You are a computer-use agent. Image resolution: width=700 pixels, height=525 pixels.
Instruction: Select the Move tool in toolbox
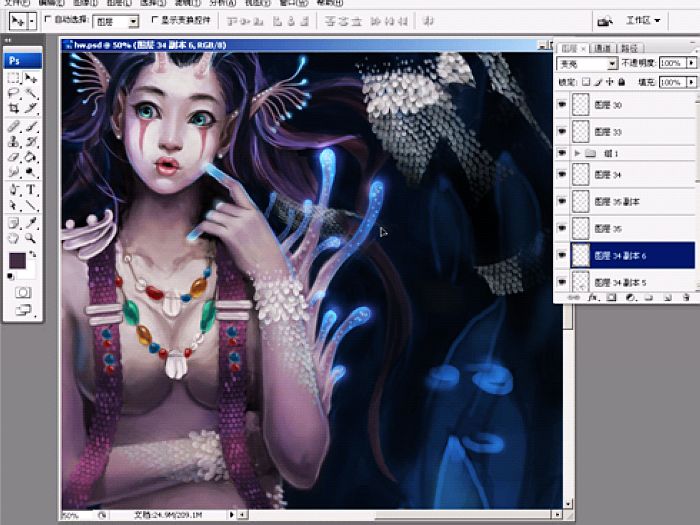tap(30, 78)
